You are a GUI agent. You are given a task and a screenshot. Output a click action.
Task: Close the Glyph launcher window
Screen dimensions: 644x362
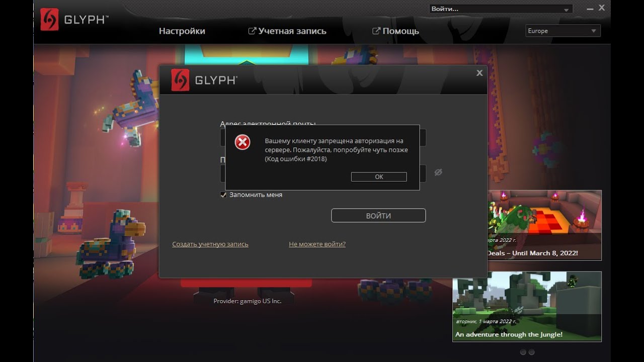[602, 8]
